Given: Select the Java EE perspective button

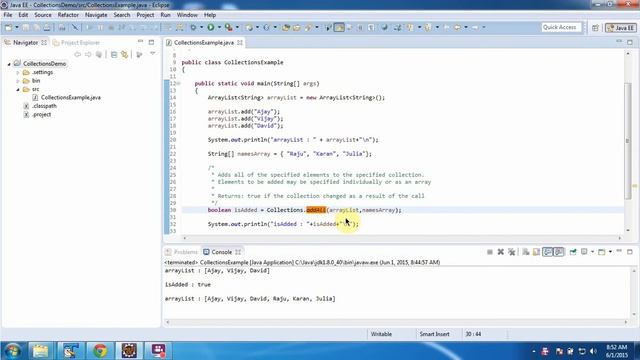Looking at the screenshot, I should 621,28.
